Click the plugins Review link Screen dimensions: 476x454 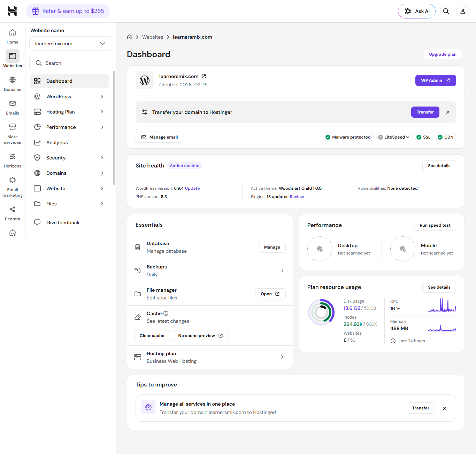pos(297,197)
